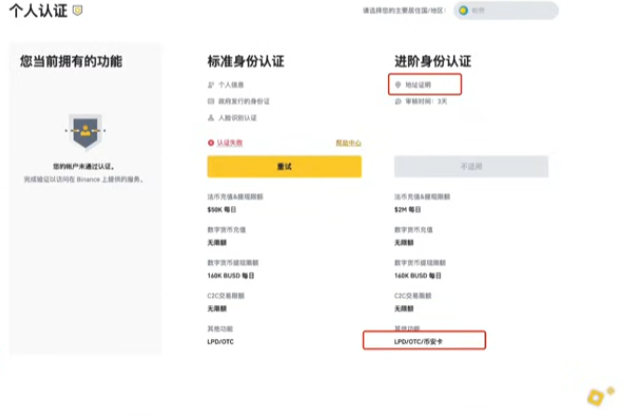This screenshot has width=627, height=418.
Task: Click the $2M 每日 limit value
Action: [407, 210]
